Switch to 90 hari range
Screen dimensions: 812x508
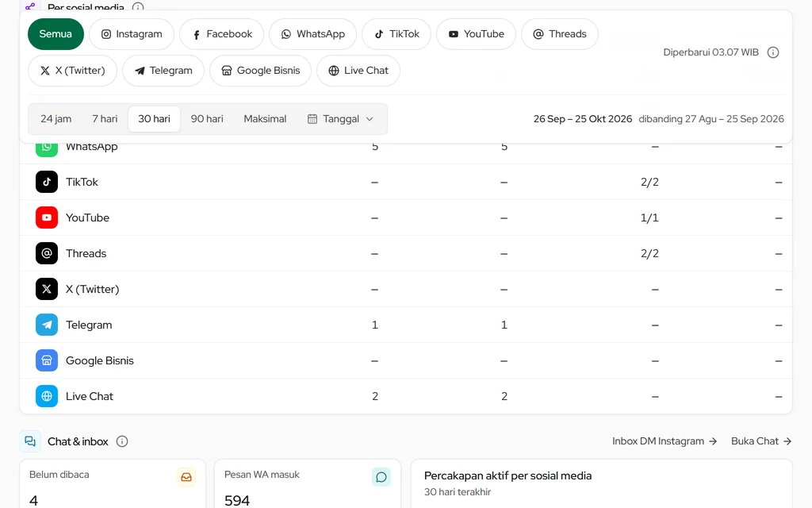pos(207,119)
